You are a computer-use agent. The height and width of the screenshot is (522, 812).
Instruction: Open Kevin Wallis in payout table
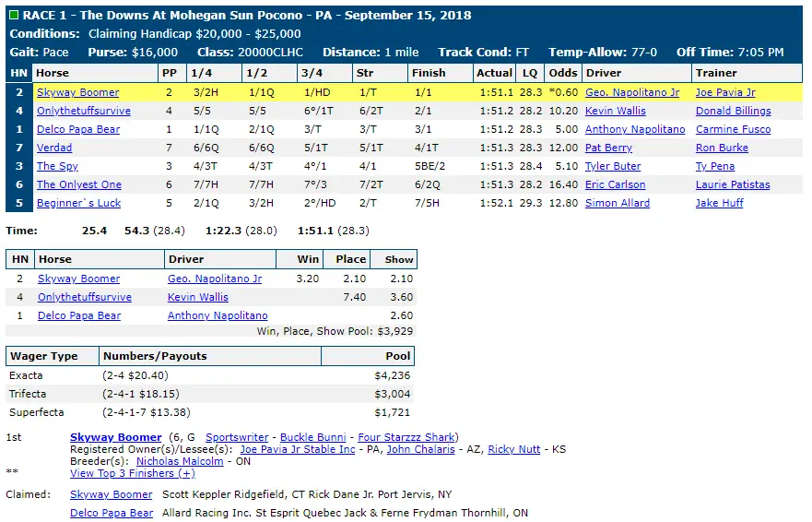click(x=198, y=297)
